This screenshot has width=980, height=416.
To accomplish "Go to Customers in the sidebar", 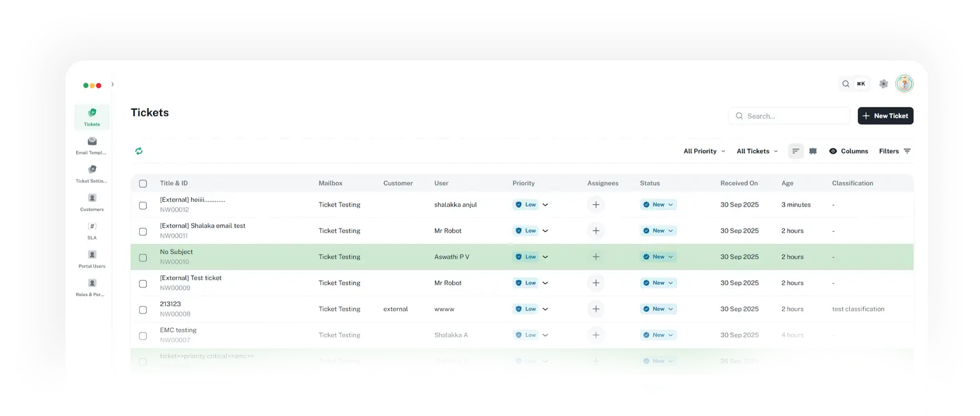I will (x=92, y=202).
